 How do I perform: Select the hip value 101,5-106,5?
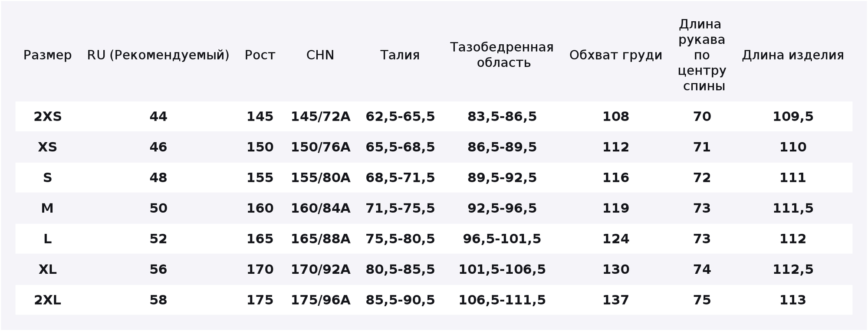(x=502, y=269)
